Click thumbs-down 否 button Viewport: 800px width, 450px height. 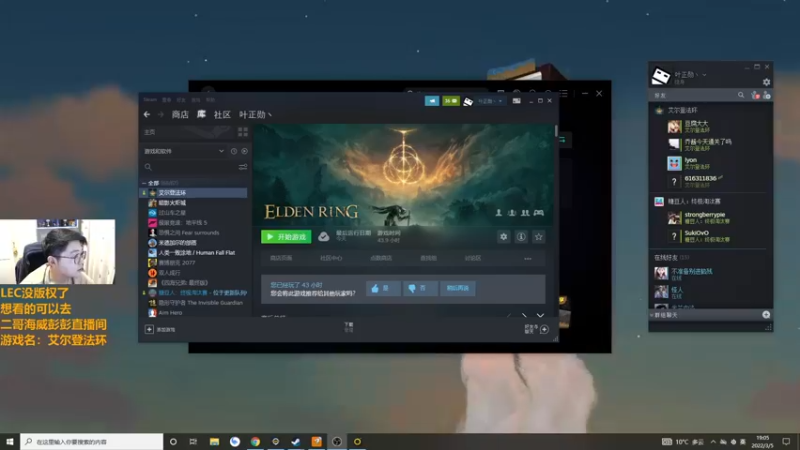tap(419, 288)
